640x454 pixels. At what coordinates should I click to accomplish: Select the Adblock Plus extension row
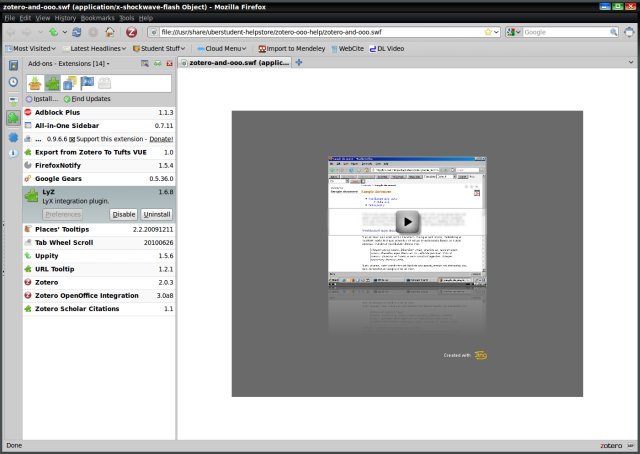click(x=99, y=112)
